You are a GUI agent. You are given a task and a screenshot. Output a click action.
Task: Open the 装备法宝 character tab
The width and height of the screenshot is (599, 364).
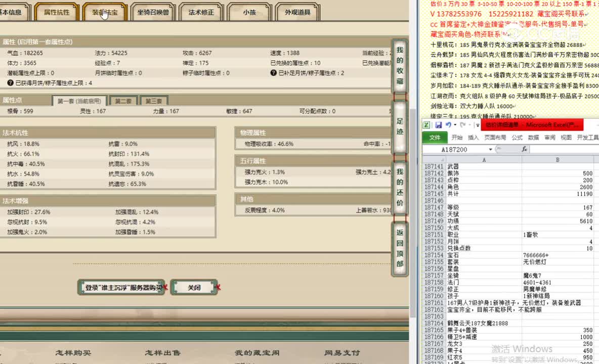tap(104, 12)
